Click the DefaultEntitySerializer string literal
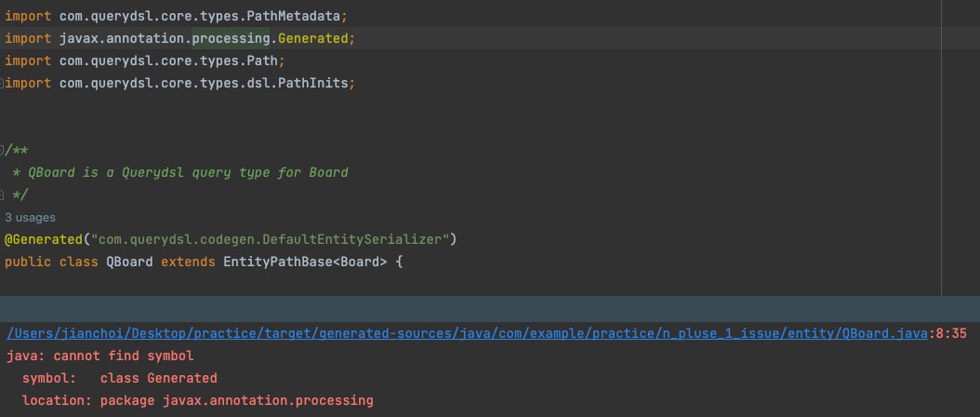The width and height of the screenshot is (980, 417). pyautogui.click(x=270, y=239)
